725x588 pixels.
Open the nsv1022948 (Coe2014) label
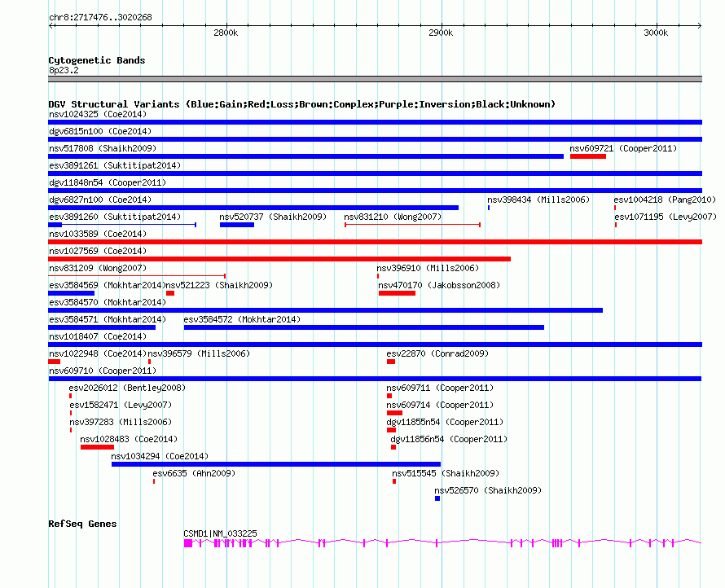tap(98, 353)
